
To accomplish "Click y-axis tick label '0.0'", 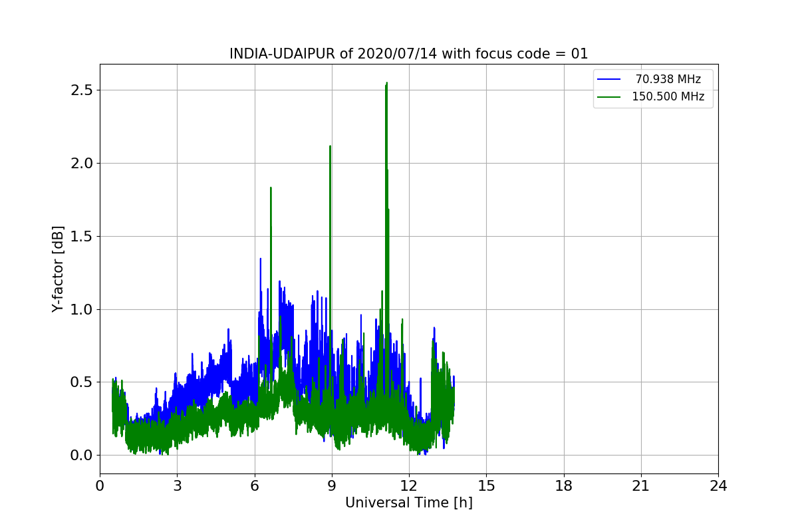I will 80,456.
